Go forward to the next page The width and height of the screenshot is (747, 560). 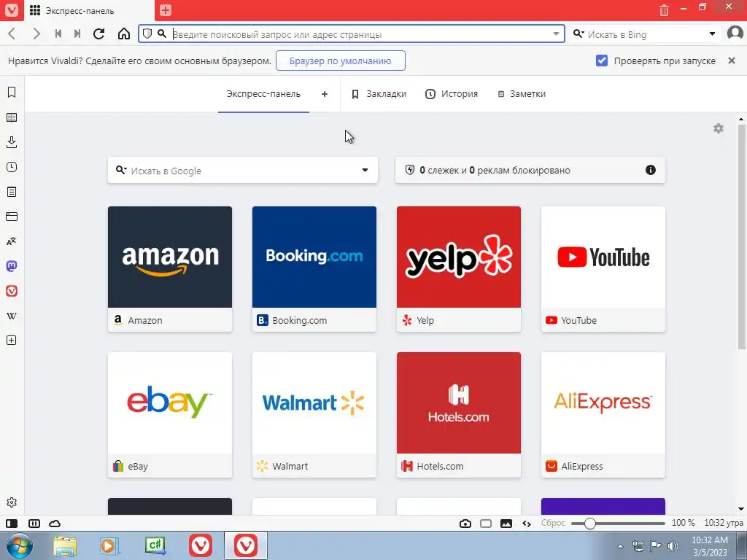pos(36,34)
